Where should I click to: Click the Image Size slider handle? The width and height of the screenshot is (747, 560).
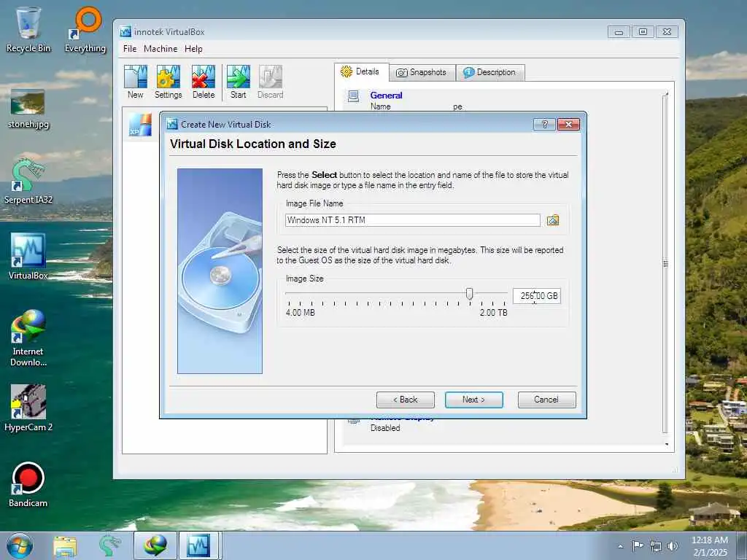(x=469, y=294)
